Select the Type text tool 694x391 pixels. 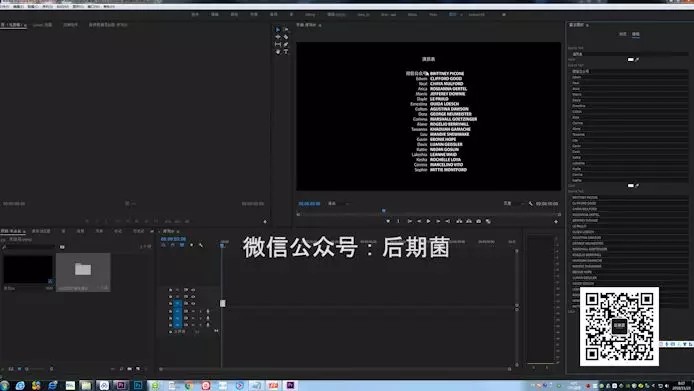click(286, 52)
